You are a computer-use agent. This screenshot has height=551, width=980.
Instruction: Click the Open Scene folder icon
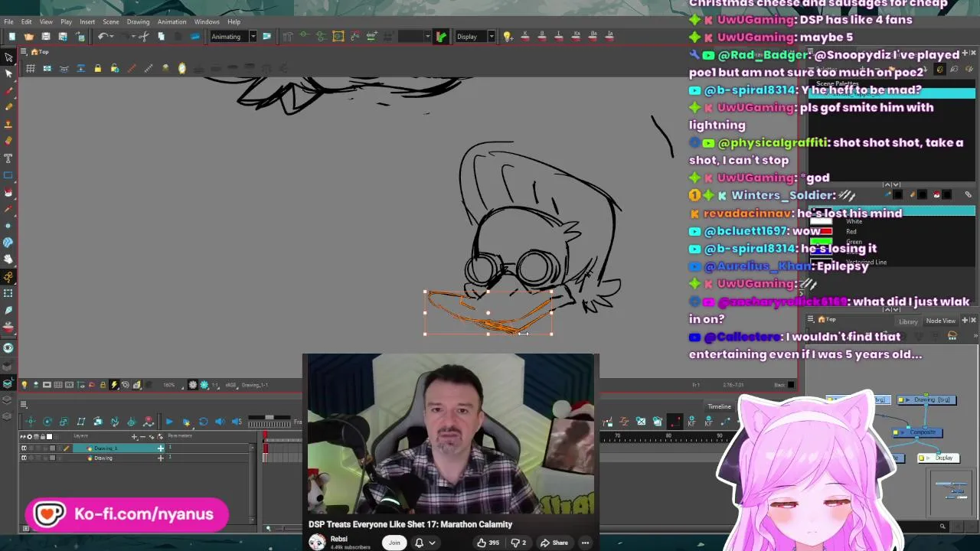tap(29, 37)
